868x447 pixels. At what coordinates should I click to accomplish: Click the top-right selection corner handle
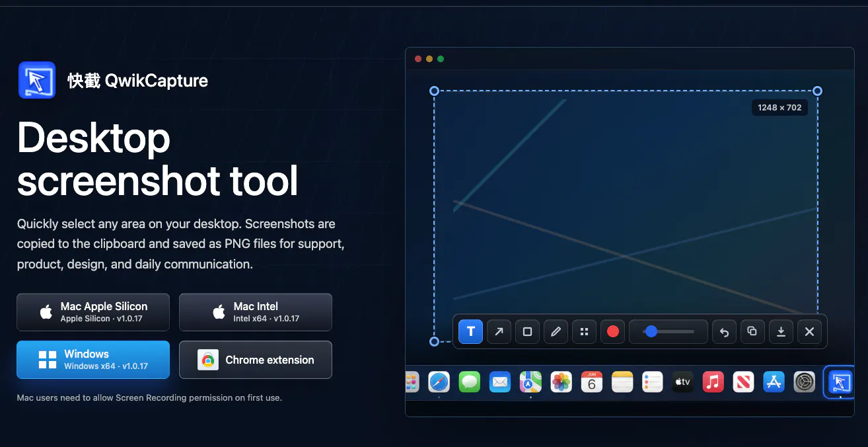817,91
